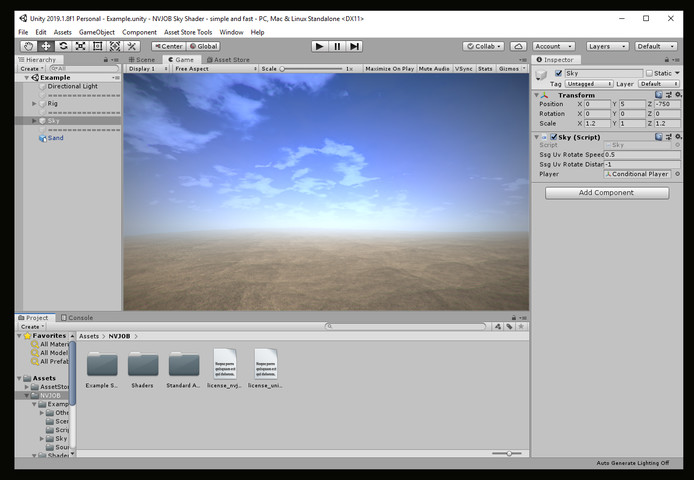Image resolution: width=694 pixels, height=480 pixels.
Task: Search by label in Project panel
Action: tap(509, 326)
